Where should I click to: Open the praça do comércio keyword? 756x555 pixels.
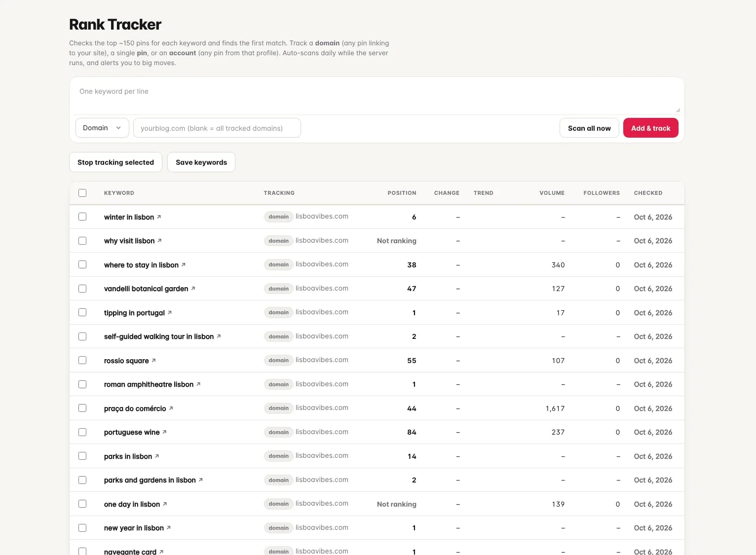(135, 408)
